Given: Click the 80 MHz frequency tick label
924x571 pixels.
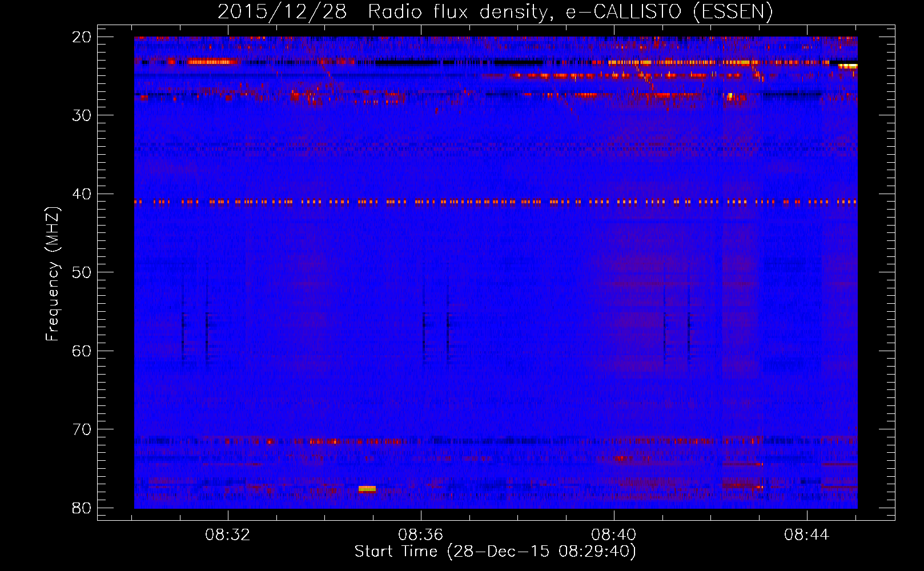Looking at the screenshot, I should point(82,508).
